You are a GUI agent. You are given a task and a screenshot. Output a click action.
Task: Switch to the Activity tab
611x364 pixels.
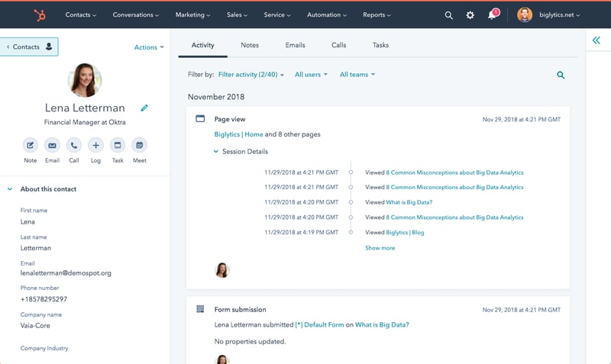tap(202, 45)
